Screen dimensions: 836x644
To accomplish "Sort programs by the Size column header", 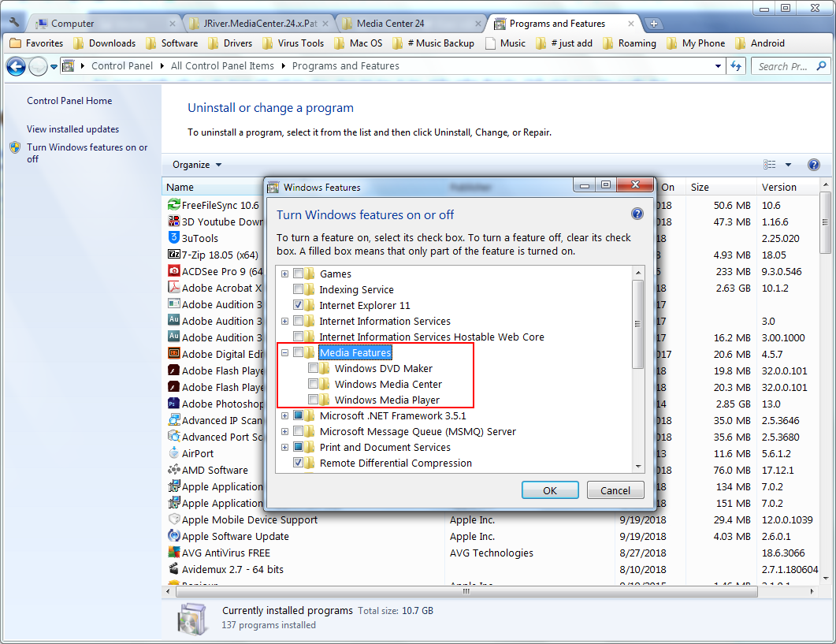I will tap(719, 187).
